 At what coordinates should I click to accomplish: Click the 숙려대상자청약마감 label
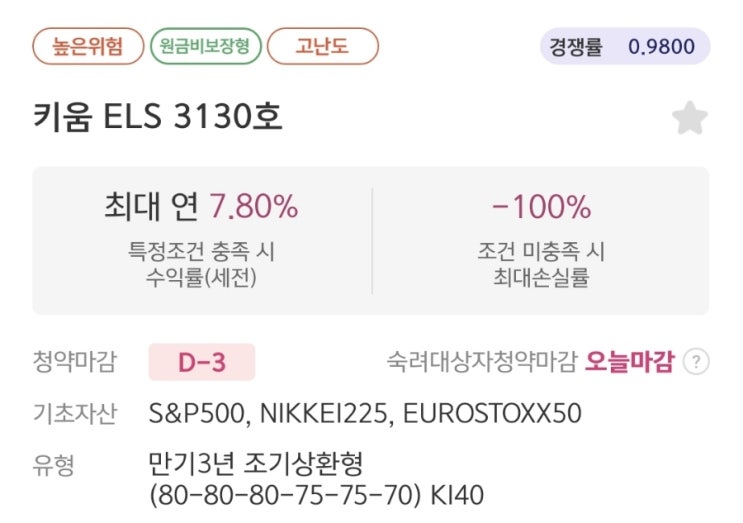(483, 362)
